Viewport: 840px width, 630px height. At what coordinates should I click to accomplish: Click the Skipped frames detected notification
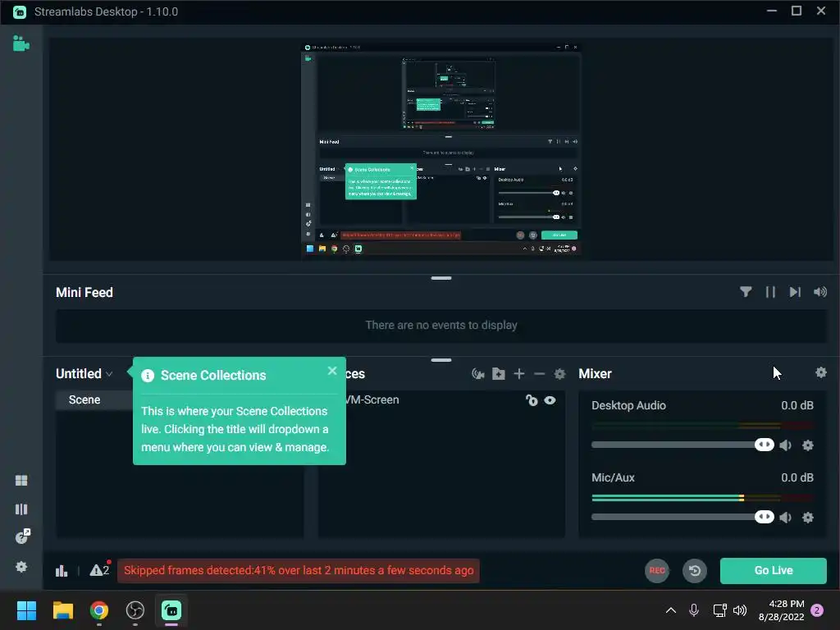tap(299, 571)
